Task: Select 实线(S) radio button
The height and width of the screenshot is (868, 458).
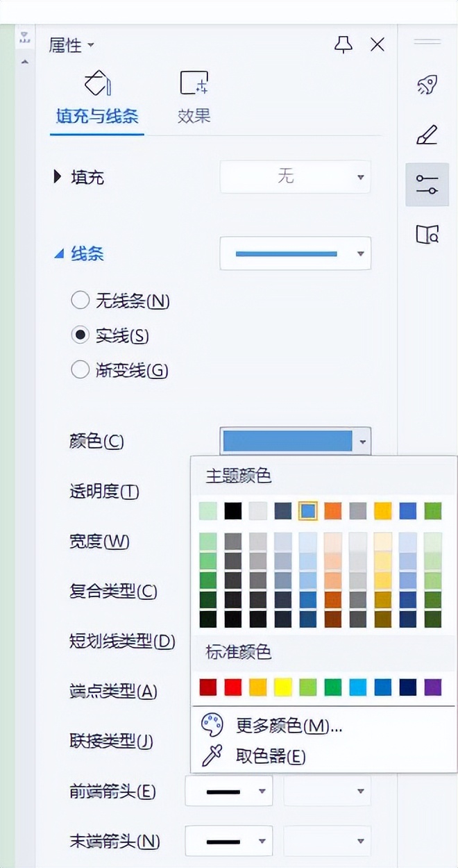Action: pyautogui.click(x=80, y=335)
